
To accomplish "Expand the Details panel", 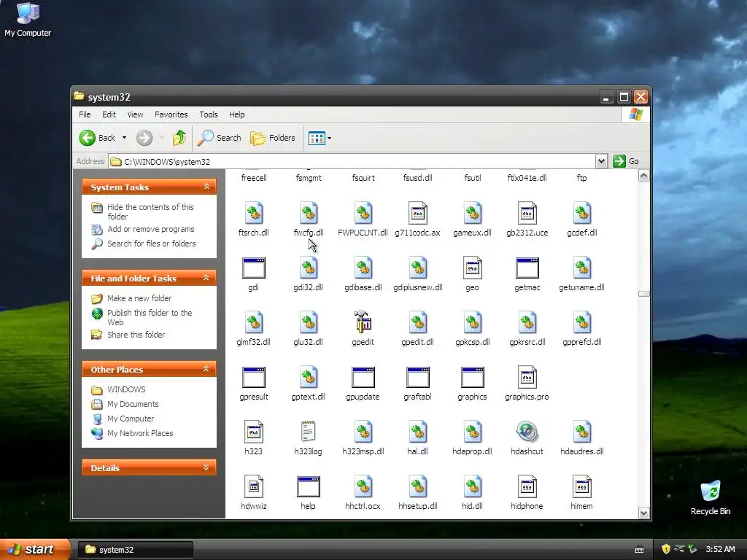I will (x=206, y=467).
